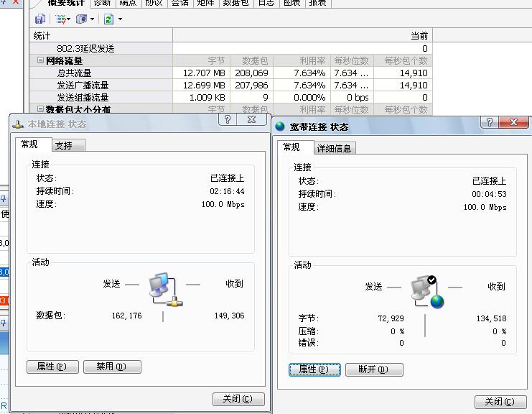Select the 发送广播流量 row

click(230, 85)
